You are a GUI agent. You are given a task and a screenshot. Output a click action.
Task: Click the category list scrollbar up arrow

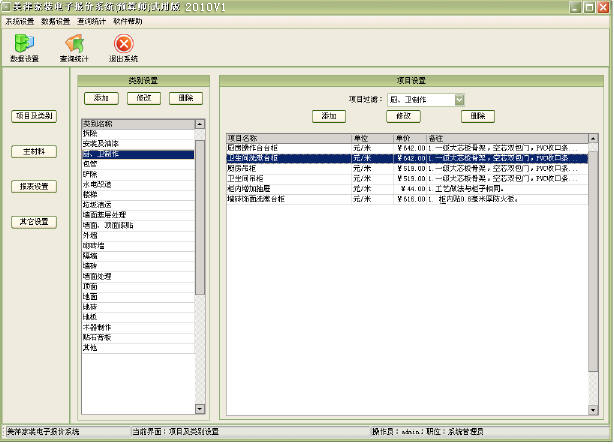199,125
